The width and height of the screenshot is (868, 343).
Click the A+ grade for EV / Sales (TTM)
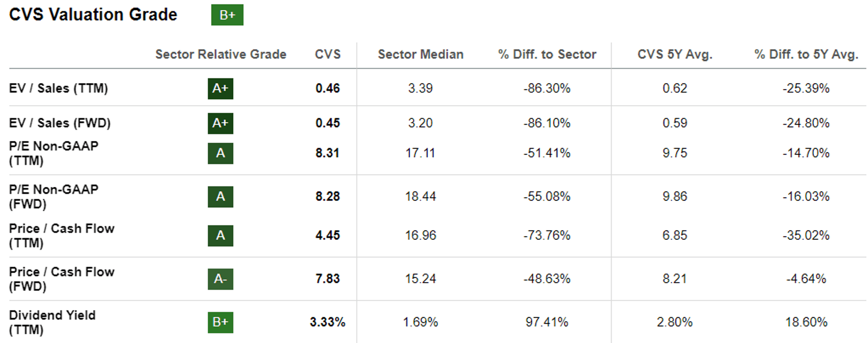(220, 89)
